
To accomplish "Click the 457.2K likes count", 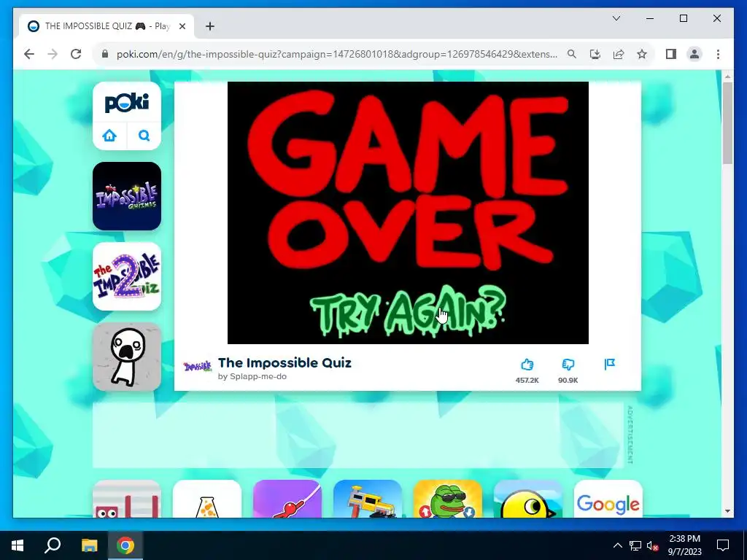I will [x=527, y=381].
